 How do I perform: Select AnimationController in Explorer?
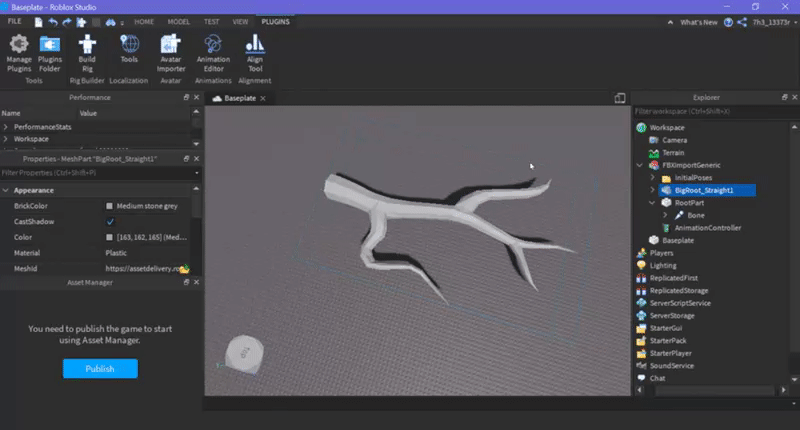[x=707, y=228]
